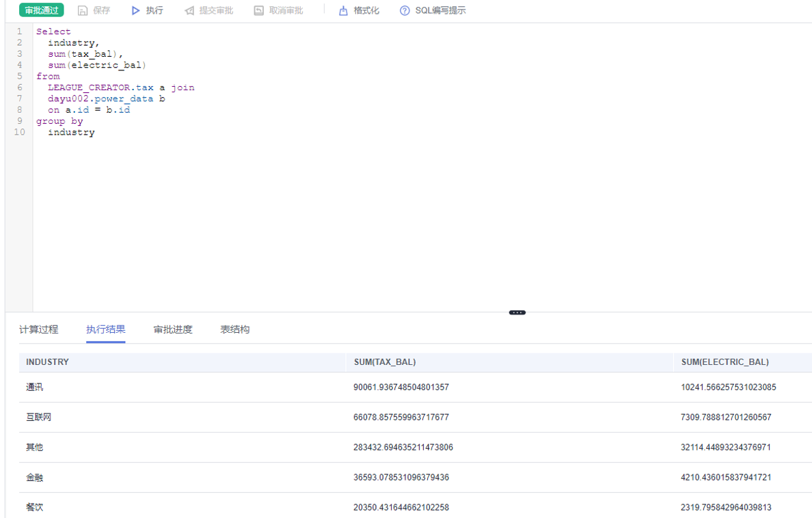Viewport: 812px width, 518px height.
Task: Click the 'group by' code line
Action: point(59,121)
